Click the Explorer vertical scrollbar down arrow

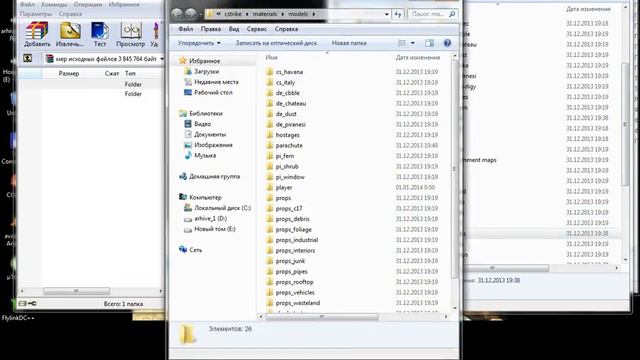tap(455, 309)
